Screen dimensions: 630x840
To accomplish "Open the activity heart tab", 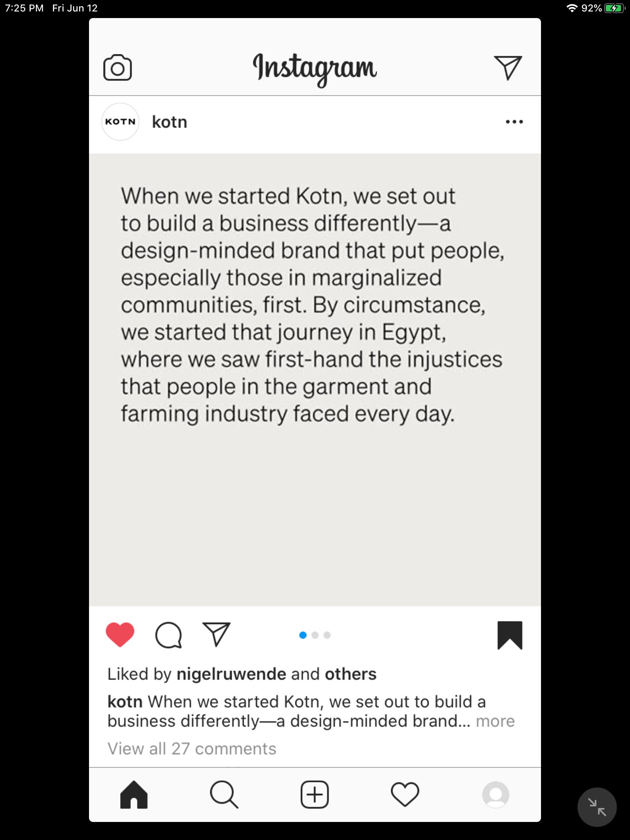I will coord(405,794).
